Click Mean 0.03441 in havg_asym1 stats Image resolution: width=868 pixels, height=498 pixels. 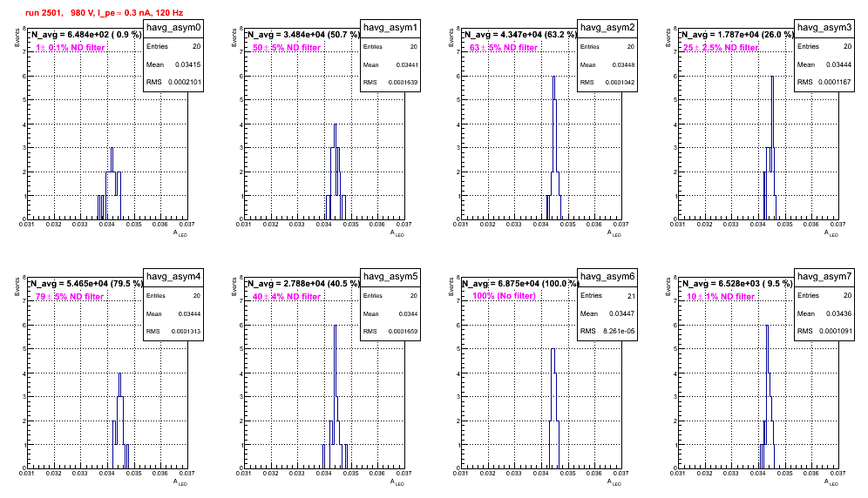pos(390,64)
